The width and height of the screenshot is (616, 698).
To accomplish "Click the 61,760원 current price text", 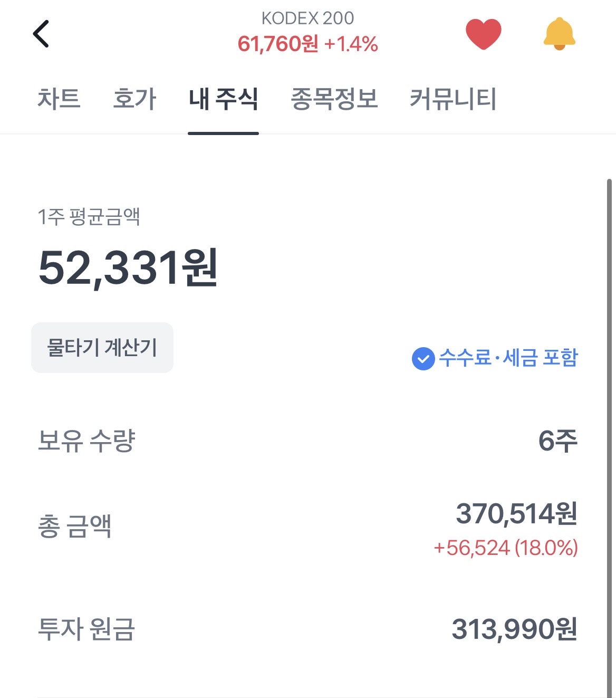I will point(278,44).
